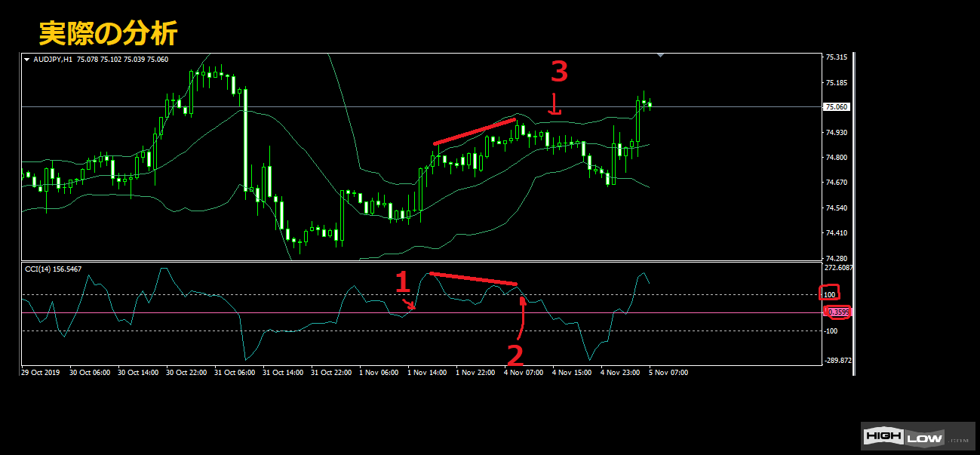
Task: Click the 4 Nov 07:00 time axis label
Action: pos(524,372)
